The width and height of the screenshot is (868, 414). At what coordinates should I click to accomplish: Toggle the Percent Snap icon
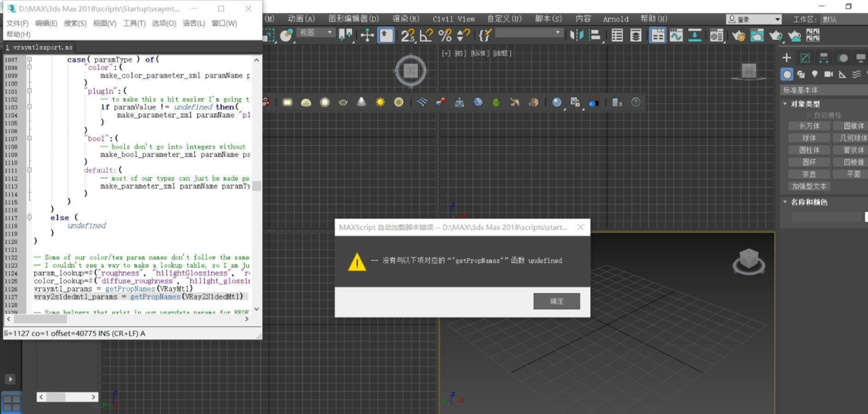(445, 36)
